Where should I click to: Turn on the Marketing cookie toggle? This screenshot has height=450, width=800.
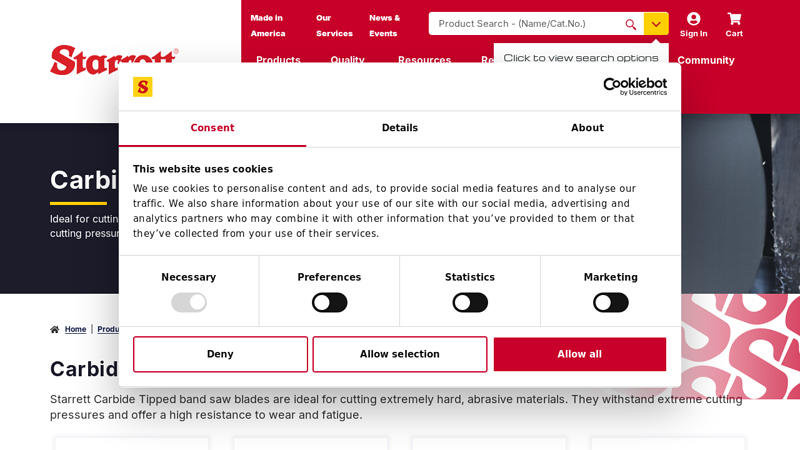tap(610, 302)
